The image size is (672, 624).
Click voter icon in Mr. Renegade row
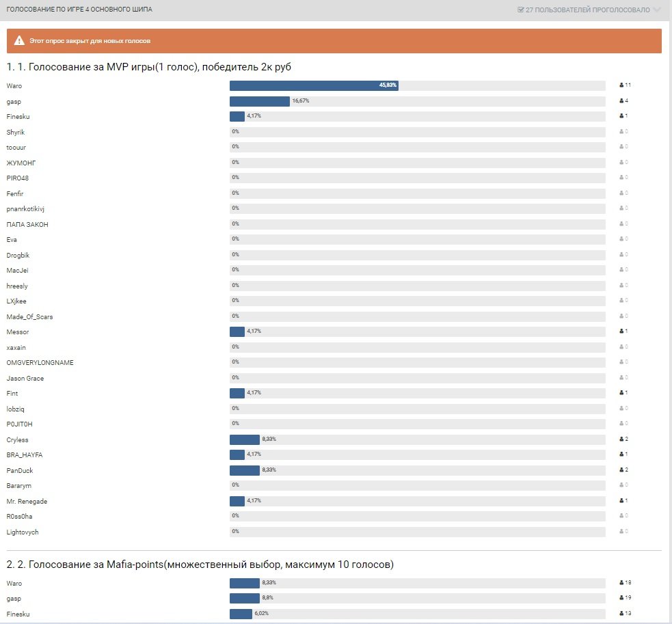[621, 501]
